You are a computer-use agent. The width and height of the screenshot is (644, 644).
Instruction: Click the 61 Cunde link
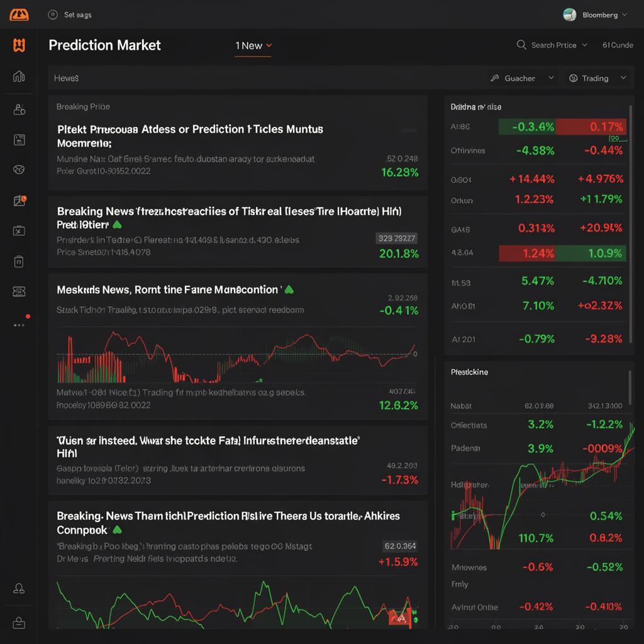(x=618, y=45)
